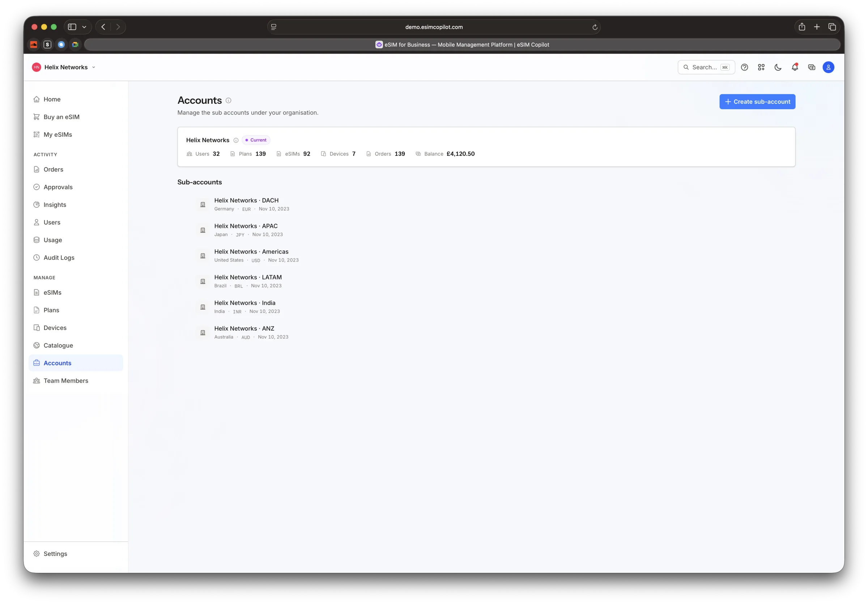Reload page with refresh icon
Image resolution: width=868 pixels, height=604 pixels.
[595, 27]
